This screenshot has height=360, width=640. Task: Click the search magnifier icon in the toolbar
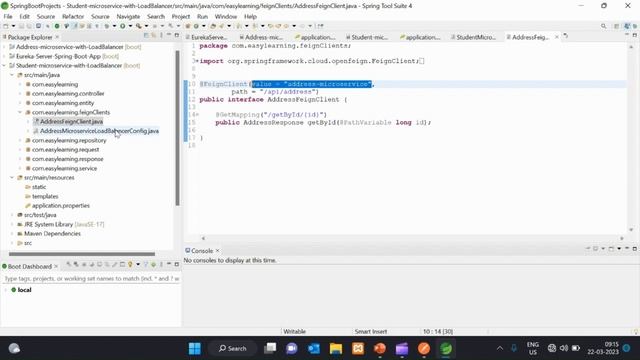(603, 26)
